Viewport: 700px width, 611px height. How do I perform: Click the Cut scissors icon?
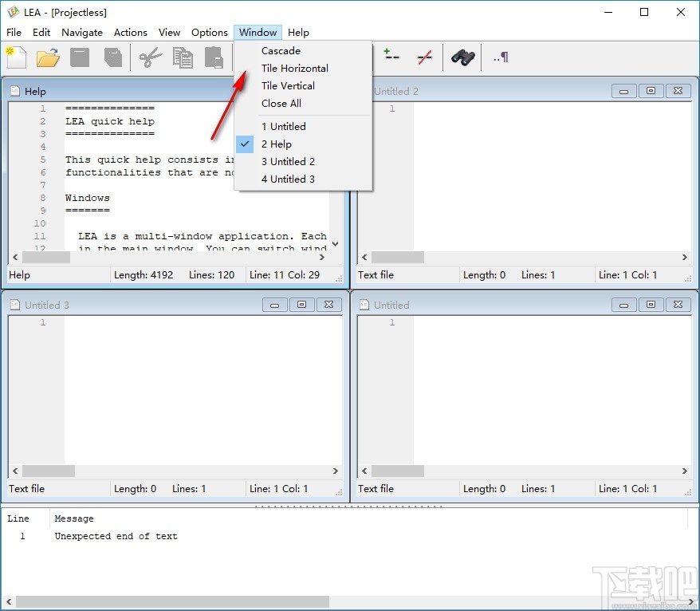click(151, 57)
